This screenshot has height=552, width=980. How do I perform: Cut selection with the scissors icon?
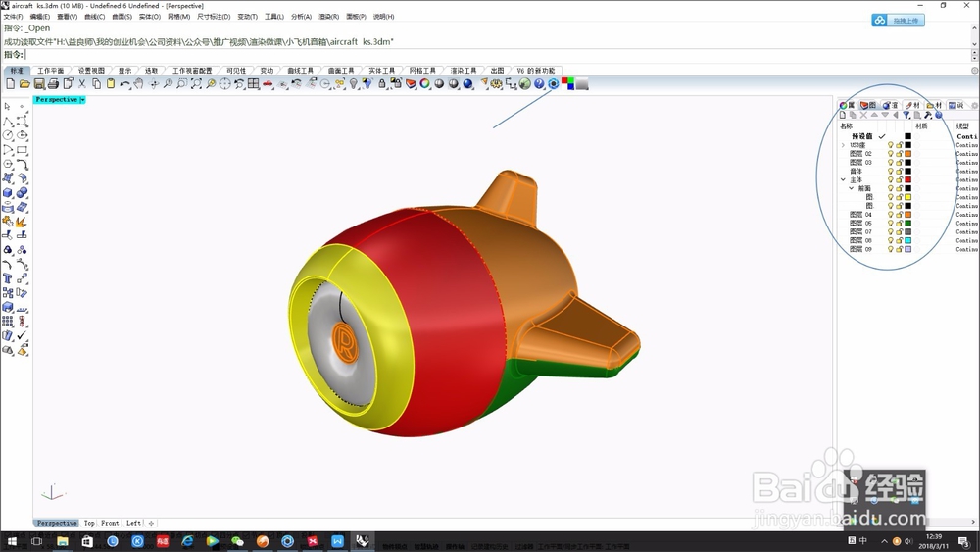[82, 83]
